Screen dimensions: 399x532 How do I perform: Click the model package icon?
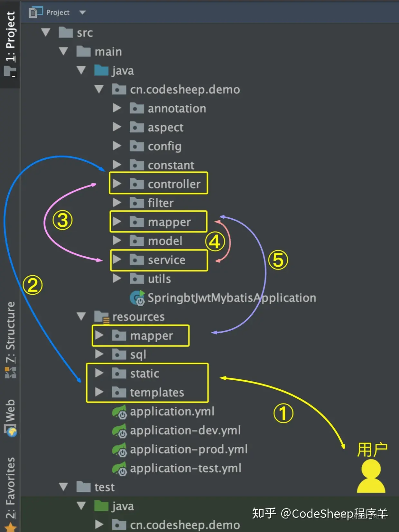tap(137, 241)
